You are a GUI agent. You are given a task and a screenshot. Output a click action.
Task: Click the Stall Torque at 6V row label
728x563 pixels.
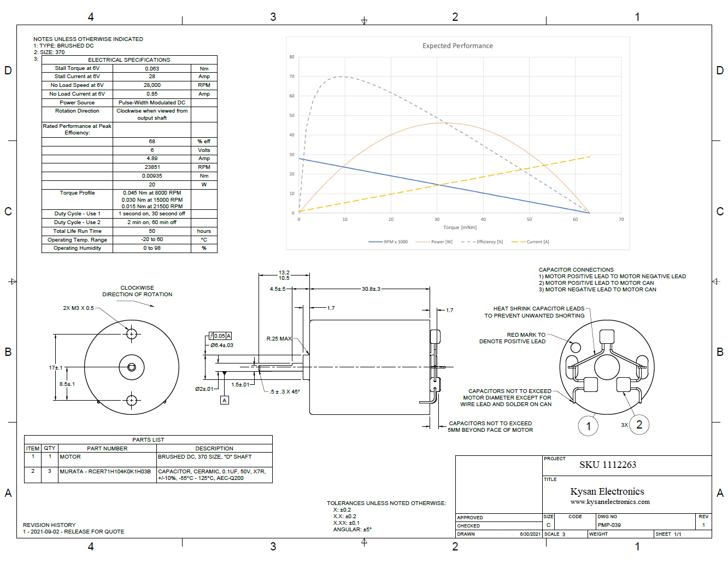click(77, 68)
